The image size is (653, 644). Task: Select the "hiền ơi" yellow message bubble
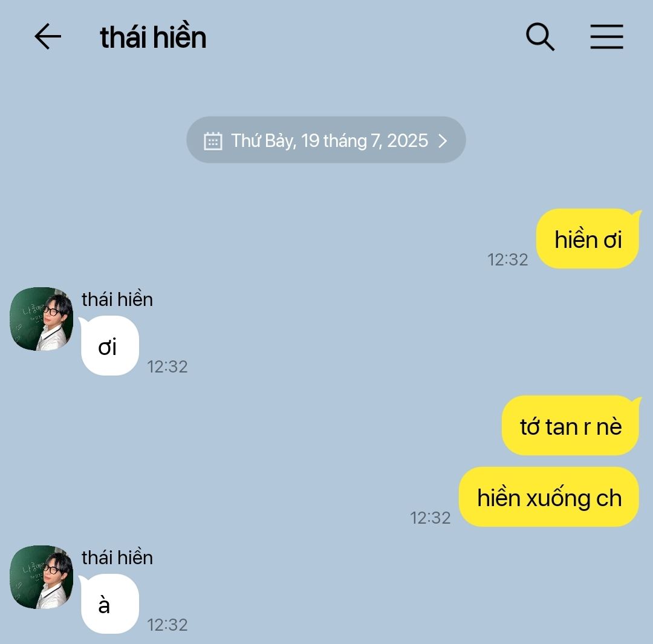point(588,239)
